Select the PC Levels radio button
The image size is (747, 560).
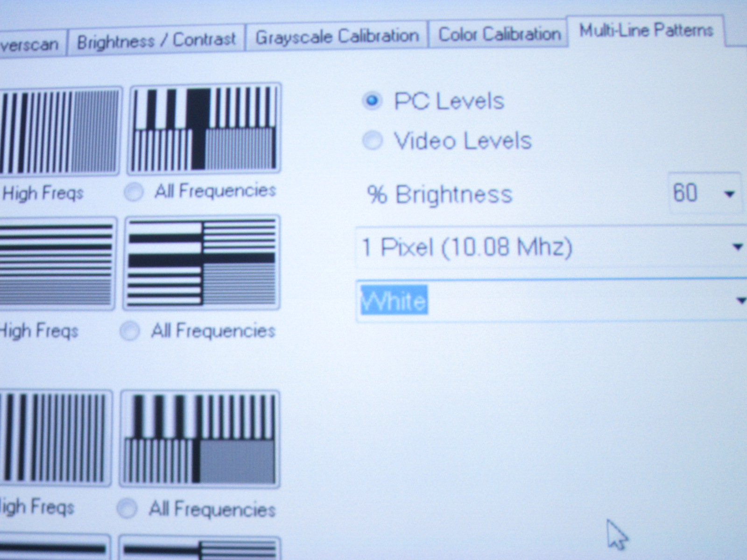372,101
